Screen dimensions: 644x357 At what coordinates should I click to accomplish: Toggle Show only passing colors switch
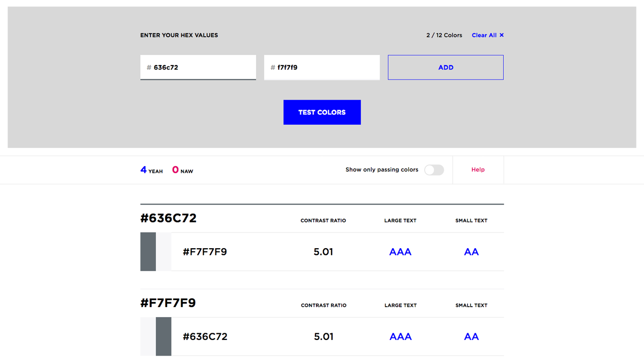click(434, 170)
